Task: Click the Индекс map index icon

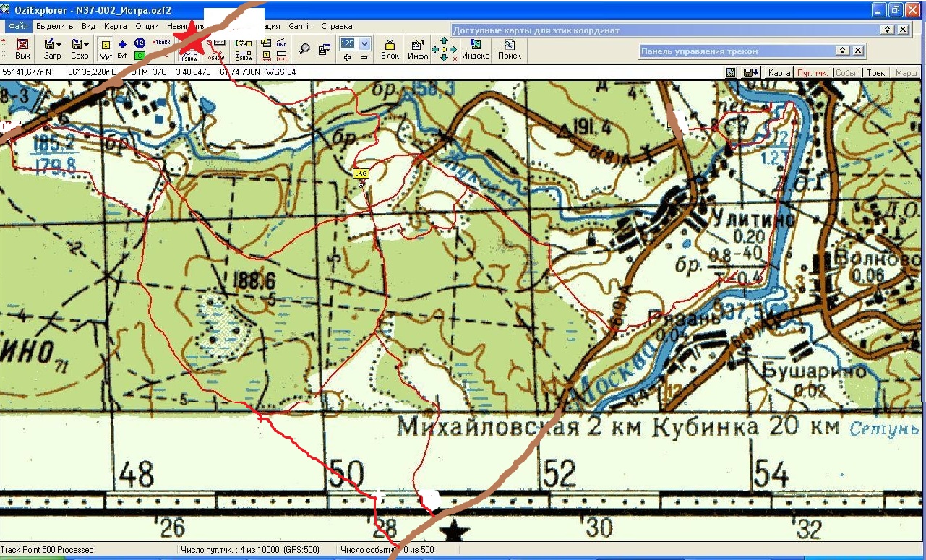Action: [x=475, y=48]
